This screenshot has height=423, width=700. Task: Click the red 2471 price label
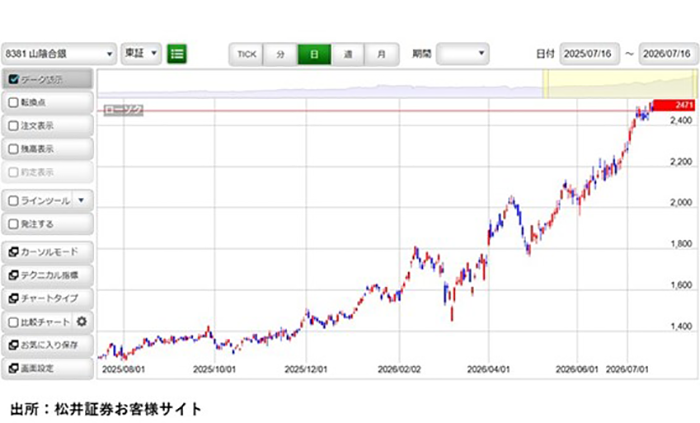(x=674, y=105)
